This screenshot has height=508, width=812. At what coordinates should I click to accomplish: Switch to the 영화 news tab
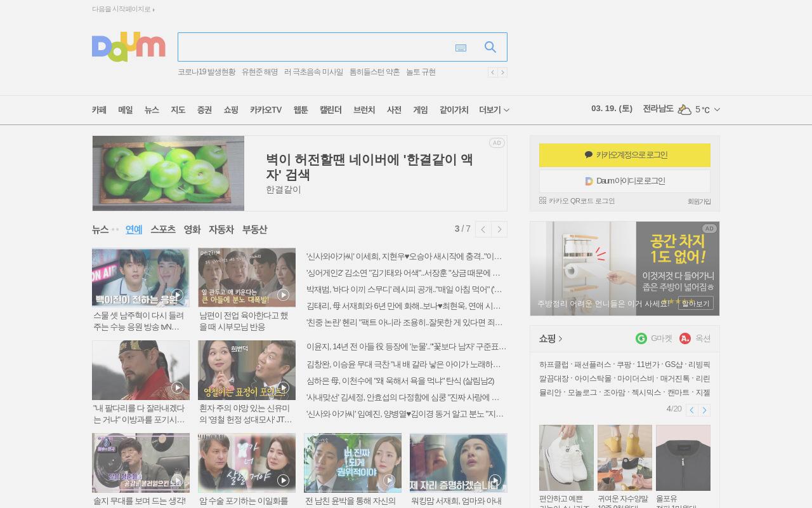pos(192,229)
